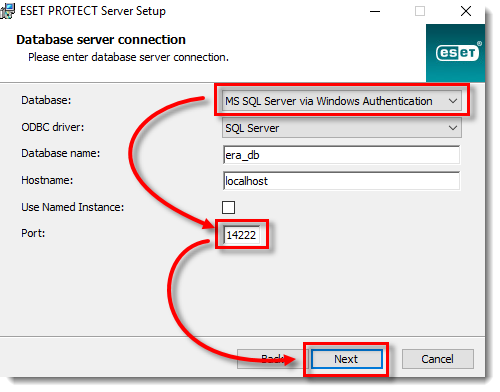Click the "Database name:" label
500x392 pixels.
pos(61,153)
